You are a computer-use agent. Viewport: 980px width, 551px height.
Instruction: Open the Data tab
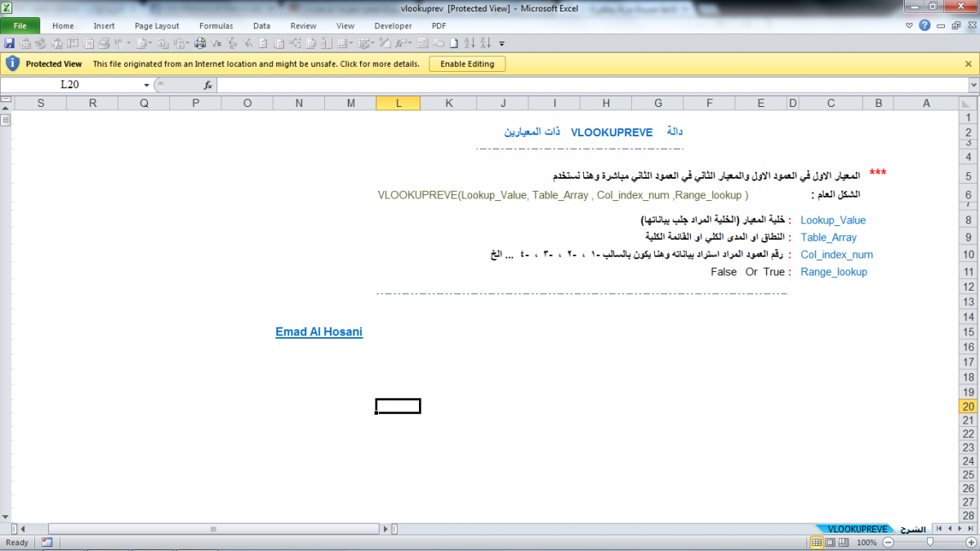tap(261, 26)
